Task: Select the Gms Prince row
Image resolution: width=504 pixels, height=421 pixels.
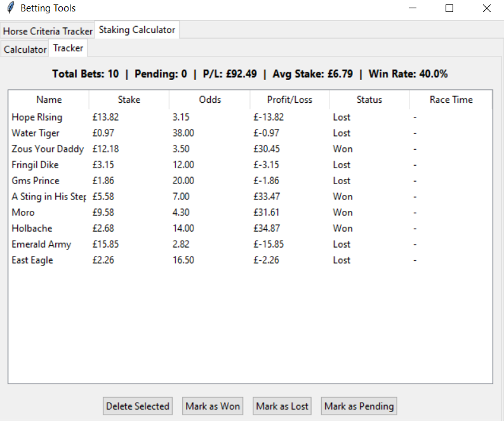Action: 250,180
